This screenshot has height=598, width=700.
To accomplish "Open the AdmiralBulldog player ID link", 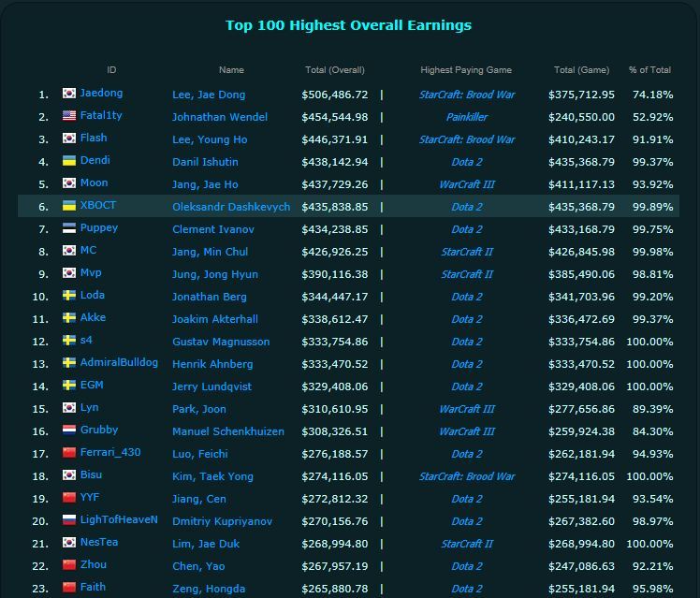I will tap(119, 363).
